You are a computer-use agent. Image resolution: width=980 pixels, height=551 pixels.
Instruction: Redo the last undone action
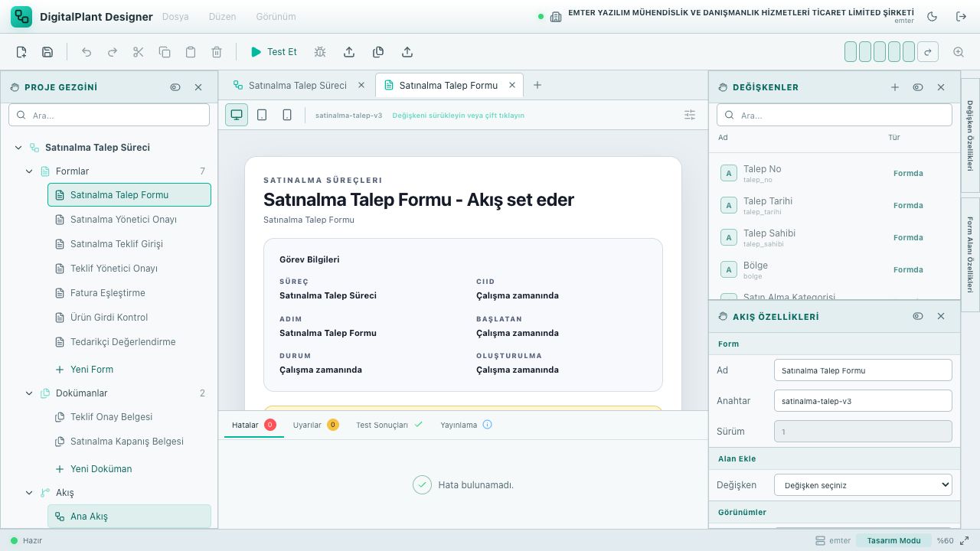[113, 52]
